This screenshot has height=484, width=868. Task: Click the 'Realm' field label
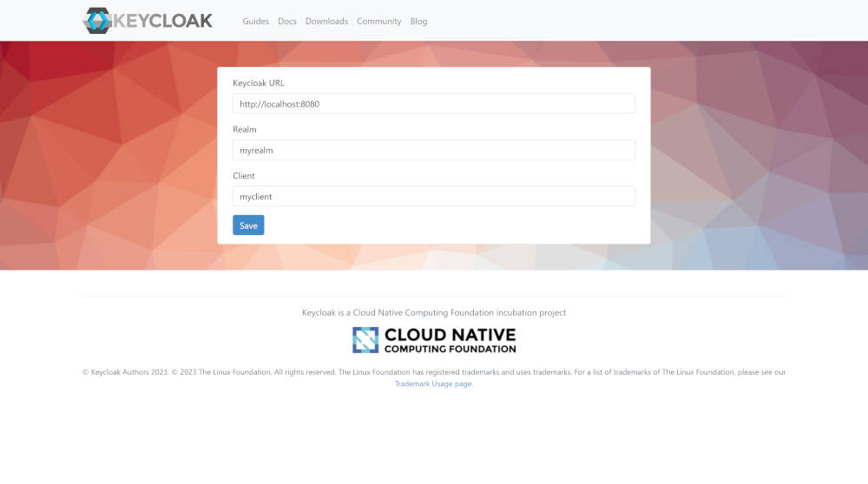click(245, 129)
